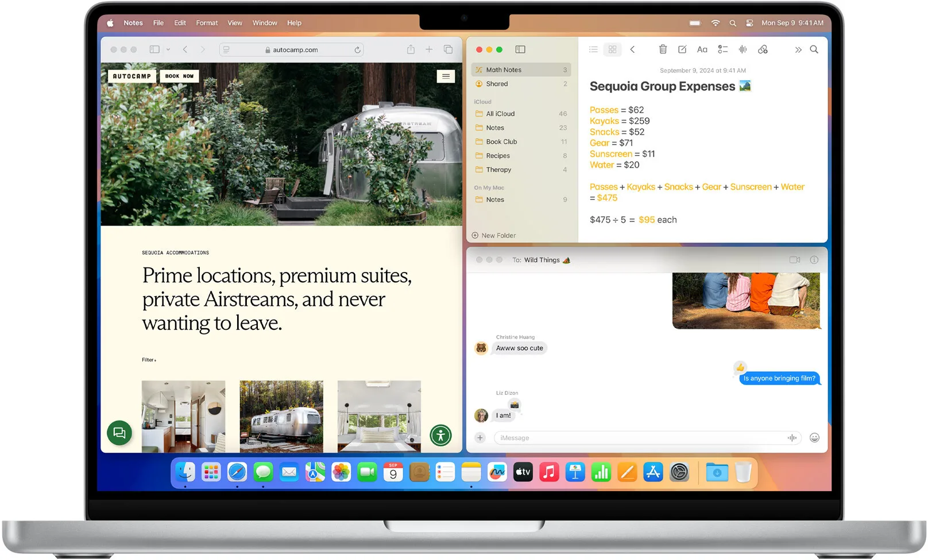Show more Notes toolbar items
This screenshot has height=560, width=928.
pyautogui.click(x=798, y=50)
